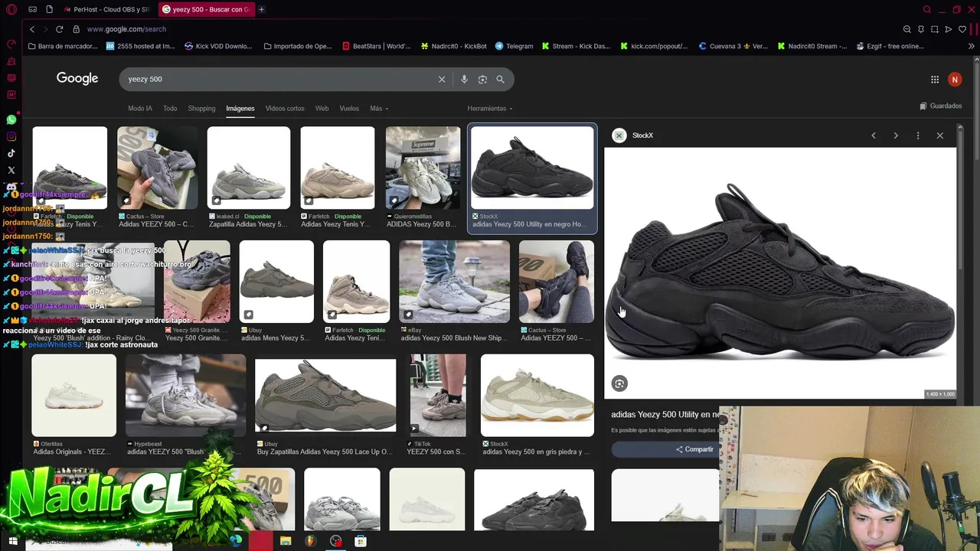Switch to the Shopping tab

(201, 109)
